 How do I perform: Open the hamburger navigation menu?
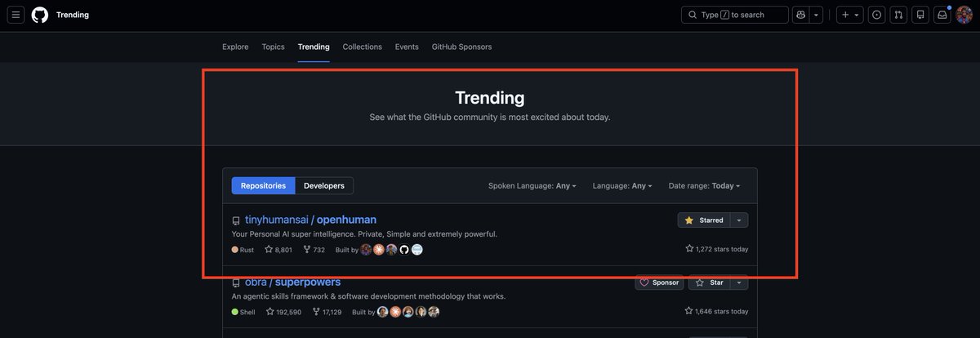[x=16, y=15]
